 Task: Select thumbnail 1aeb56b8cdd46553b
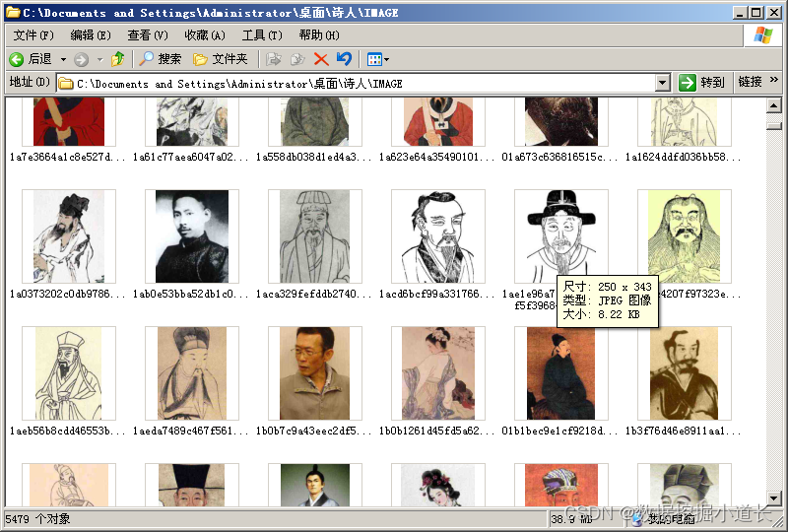click(x=69, y=373)
